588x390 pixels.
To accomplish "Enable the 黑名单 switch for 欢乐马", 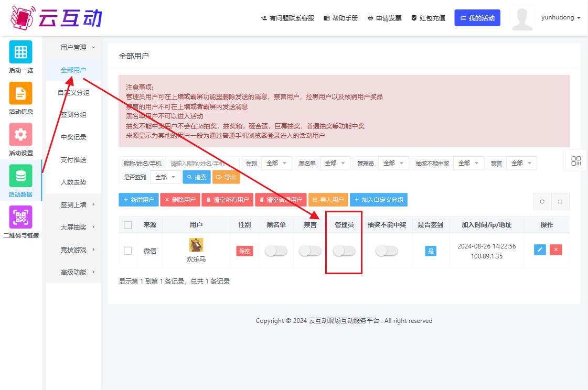I will pyautogui.click(x=276, y=251).
